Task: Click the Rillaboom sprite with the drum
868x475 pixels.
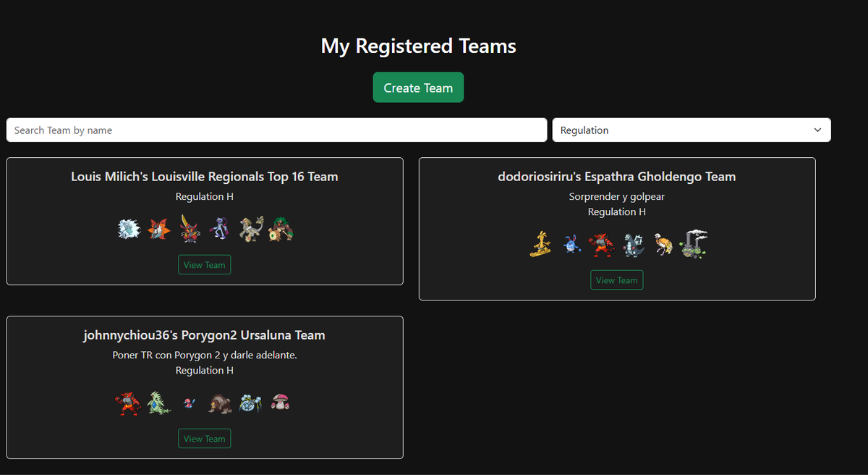Action: 281,230
